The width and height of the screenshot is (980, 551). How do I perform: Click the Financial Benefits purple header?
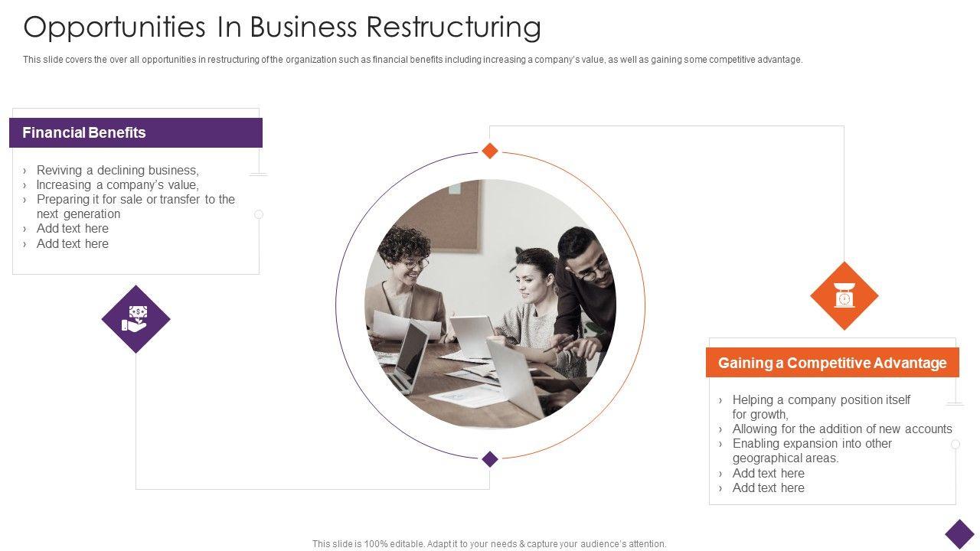tap(136, 132)
